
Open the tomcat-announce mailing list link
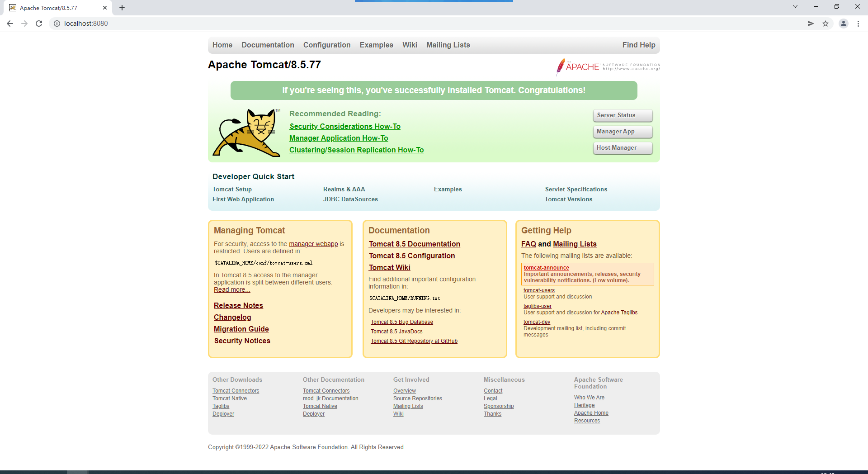546,268
